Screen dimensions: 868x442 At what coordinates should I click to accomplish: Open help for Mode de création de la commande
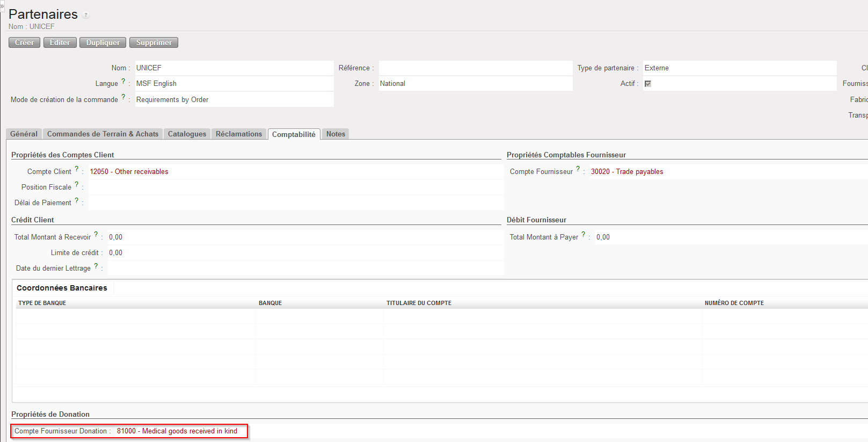123,97
